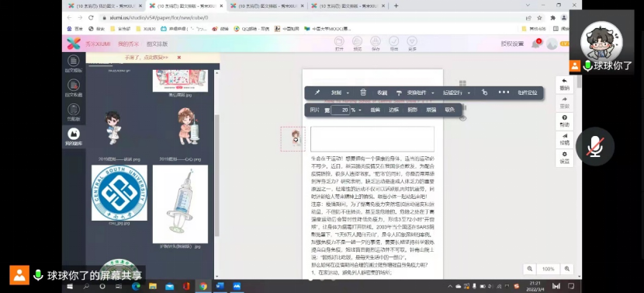Bookmark this page with star icon
Image resolution: width=644 pixels, height=293 pixels.
pos(539,18)
